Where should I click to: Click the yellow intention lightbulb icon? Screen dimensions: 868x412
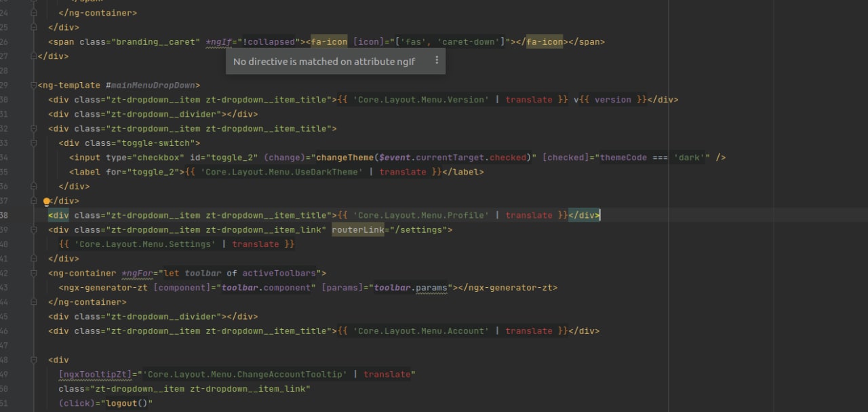coord(47,201)
